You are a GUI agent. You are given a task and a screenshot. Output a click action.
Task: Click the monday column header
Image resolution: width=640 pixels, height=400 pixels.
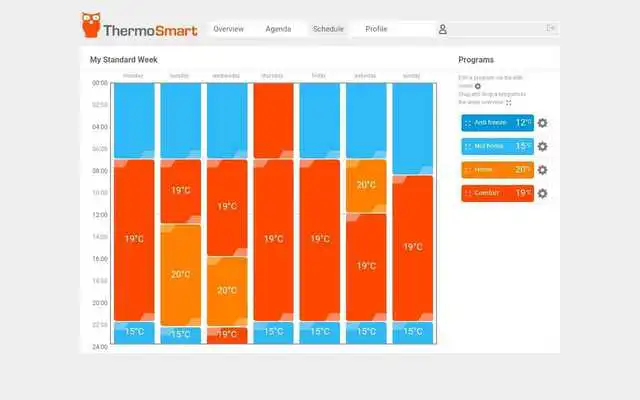click(133, 76)
